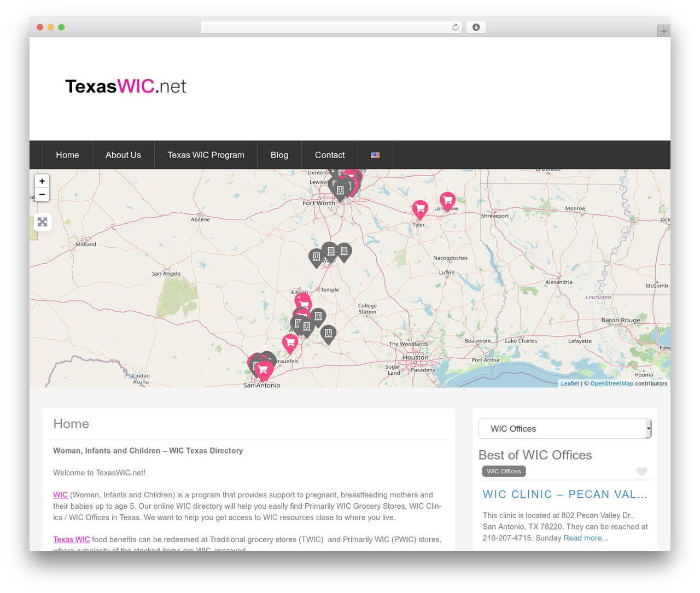The image size is (700, 593).
Task: Click the browser reload icon
Action: (455, 27)
